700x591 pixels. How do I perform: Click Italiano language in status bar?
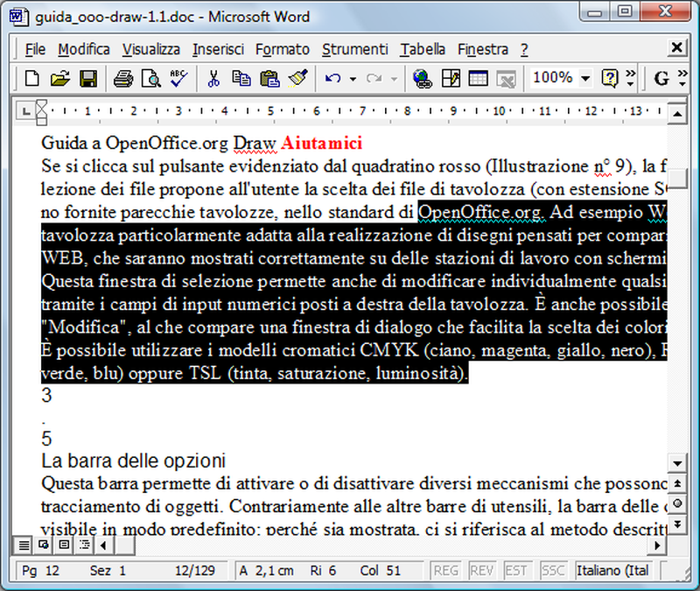pyautogui.click(x=612, y=571)
